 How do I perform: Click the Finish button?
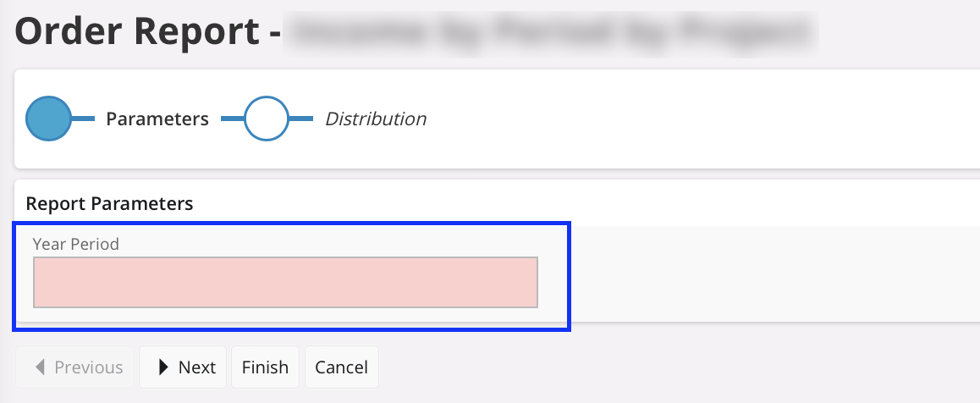click(x=265, y=367)
